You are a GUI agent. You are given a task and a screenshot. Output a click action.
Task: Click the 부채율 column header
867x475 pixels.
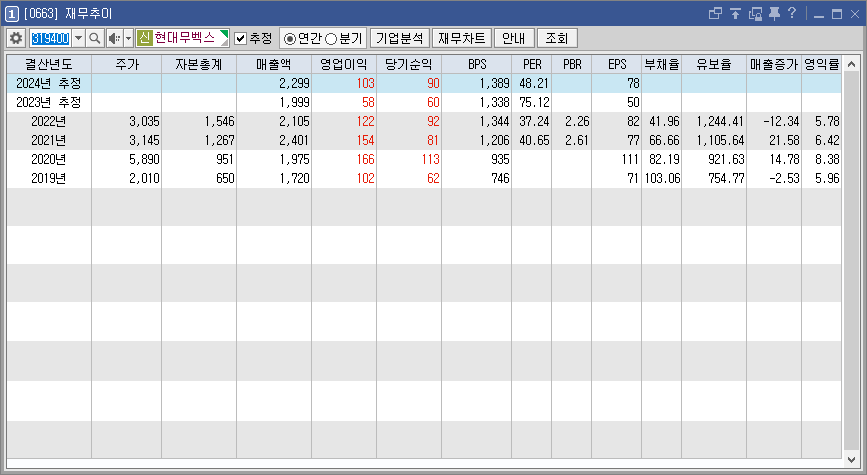tap(661, 64)
